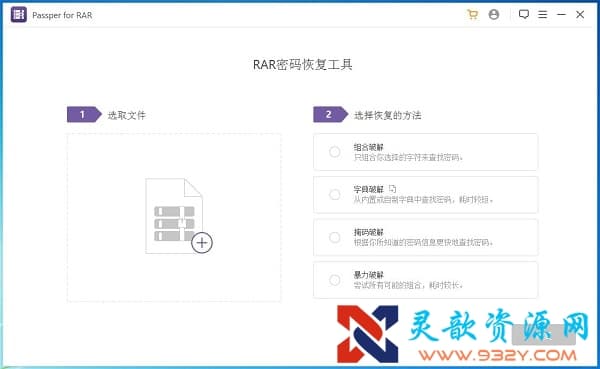Screen dimensions: 600x369
Task: Click the Passper for RAR logo icon
Action: [x=19, y=15]
